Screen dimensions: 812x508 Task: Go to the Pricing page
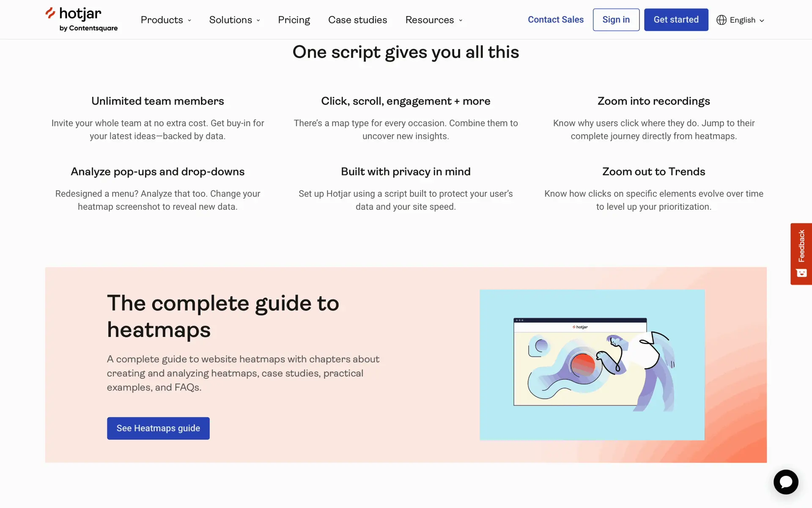coord(294,20)
